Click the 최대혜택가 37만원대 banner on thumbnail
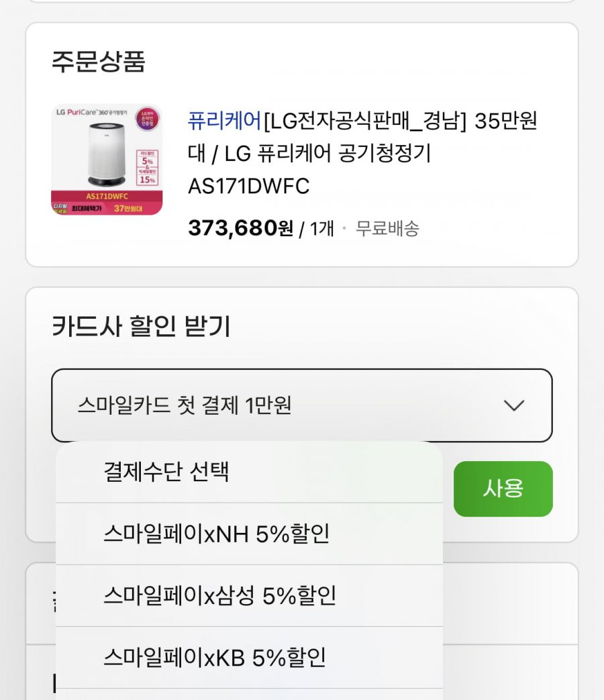This screenshot has width=604, height=700. pyautogui.click(x=107, y=208)
